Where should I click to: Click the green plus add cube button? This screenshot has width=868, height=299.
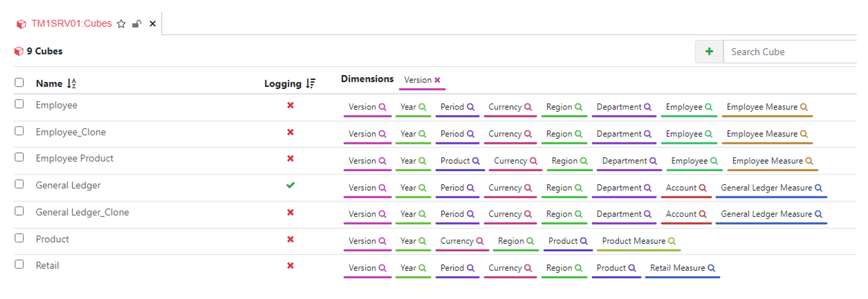coord(709,52)
